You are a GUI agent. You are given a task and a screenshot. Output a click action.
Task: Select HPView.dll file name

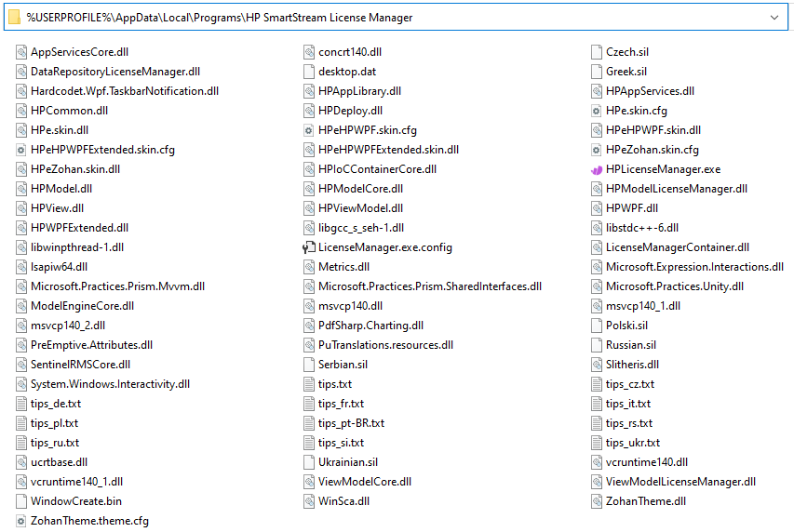[x=57, y=208]
